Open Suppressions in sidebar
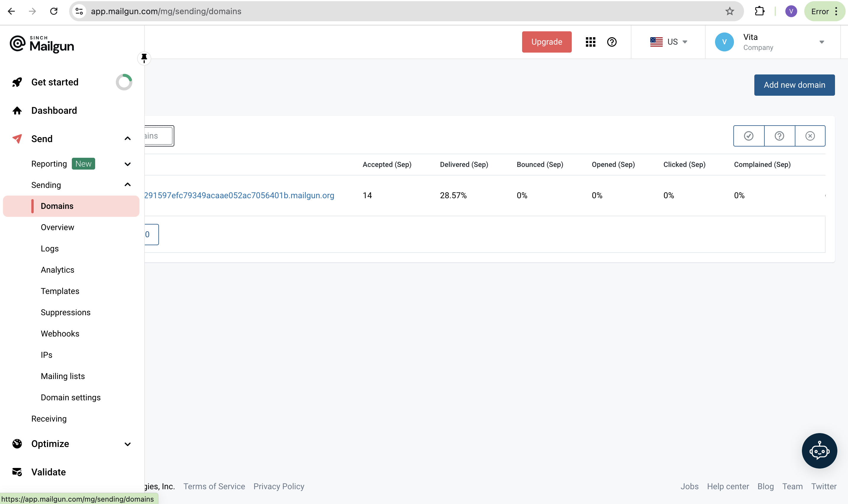This screenshot has width=848, height=504. [66, 312]
